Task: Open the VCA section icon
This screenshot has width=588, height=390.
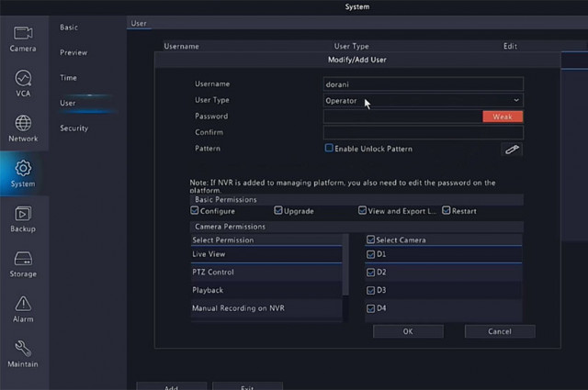Action: (x=23, y=78)
